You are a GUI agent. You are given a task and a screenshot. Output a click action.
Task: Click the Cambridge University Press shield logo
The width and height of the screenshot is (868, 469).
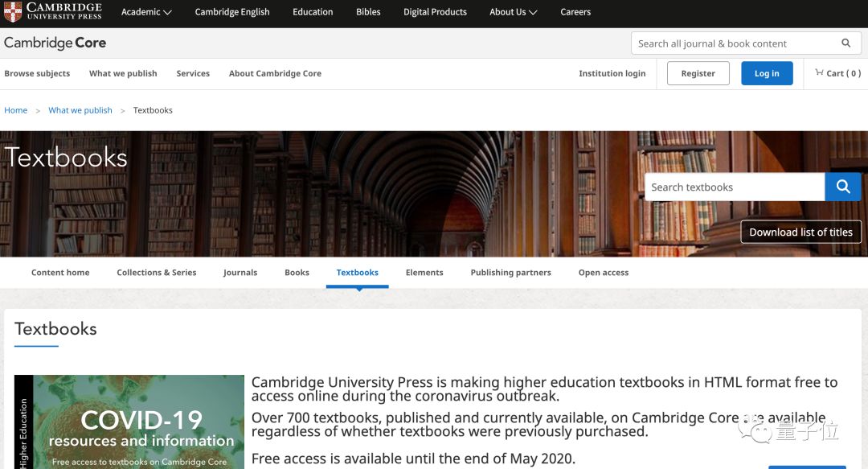tap(13, 12)
